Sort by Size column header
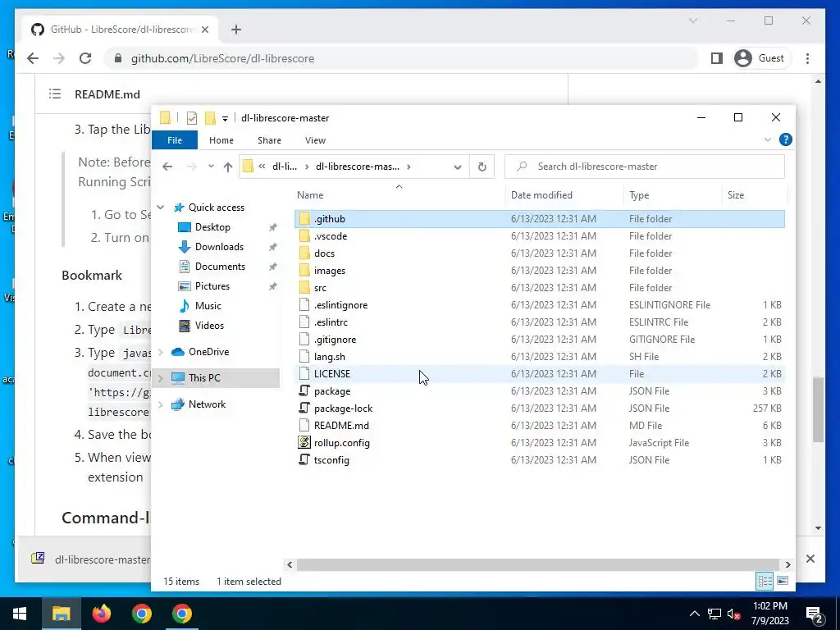The height and width of the screenshot is (630, 840). (755, 195)
